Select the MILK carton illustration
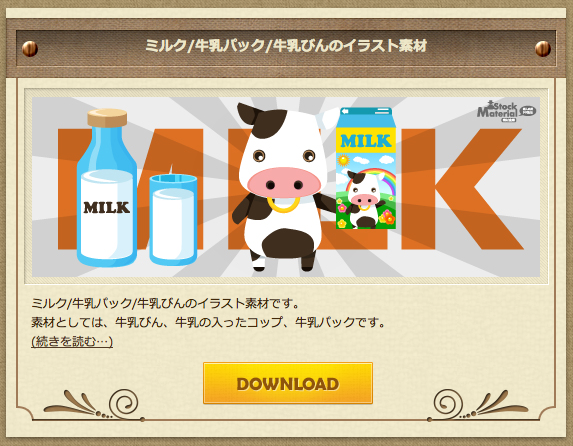Viewport: 573px width, 446px height. point(366,168)
